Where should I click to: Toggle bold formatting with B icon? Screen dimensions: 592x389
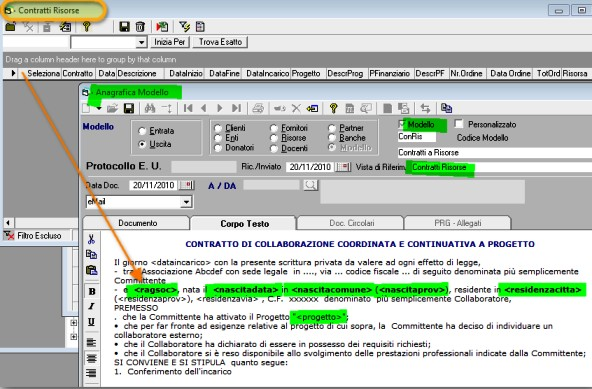pyautogui.click(x=92, y=292)
